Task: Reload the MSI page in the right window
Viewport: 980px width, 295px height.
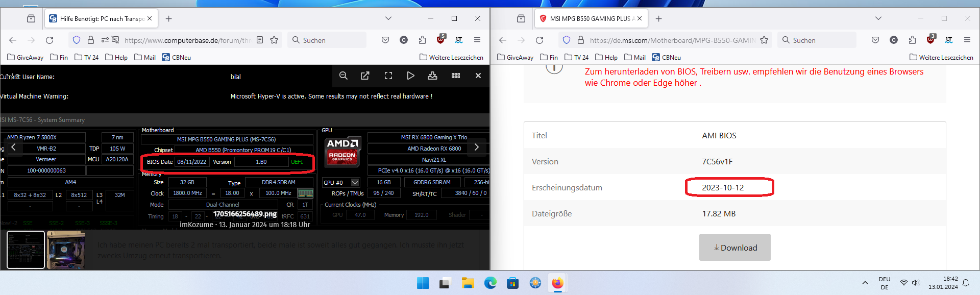Action: pyautogui.click(x=540, y=40)
